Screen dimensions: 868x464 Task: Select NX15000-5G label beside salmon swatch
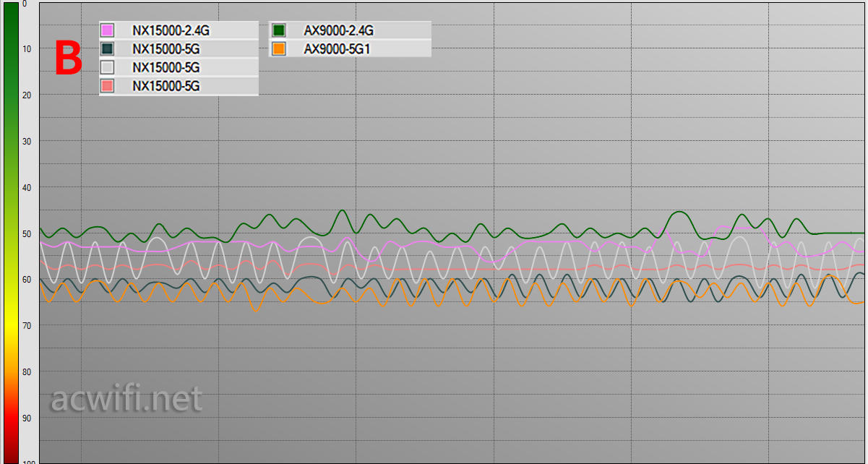166,87
